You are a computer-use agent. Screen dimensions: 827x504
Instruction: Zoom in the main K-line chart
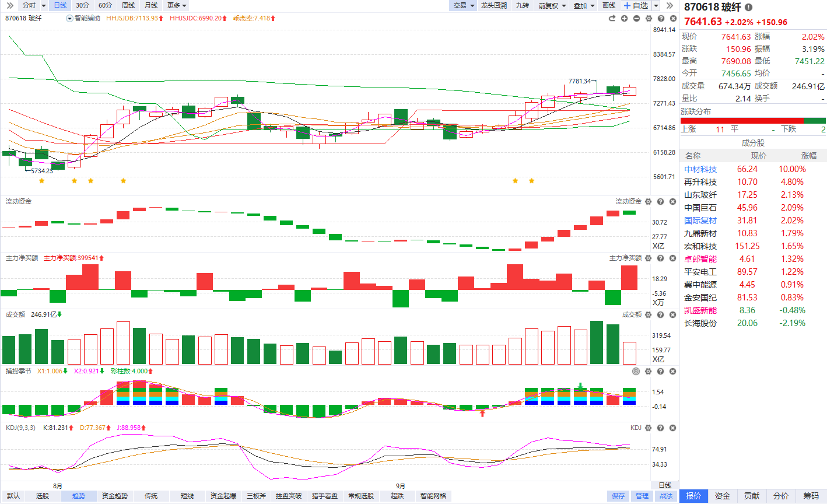(624, 19)
